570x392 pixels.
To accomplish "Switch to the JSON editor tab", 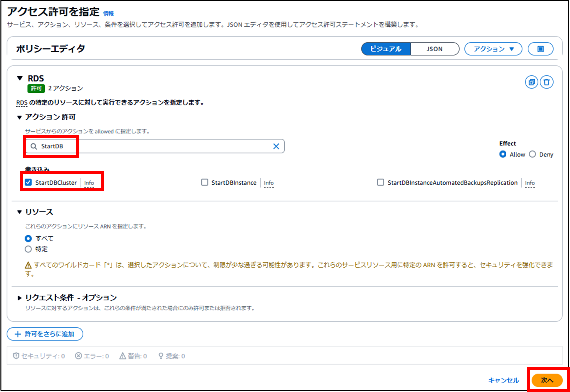I will pyautogui.click(x=435, y=49).
